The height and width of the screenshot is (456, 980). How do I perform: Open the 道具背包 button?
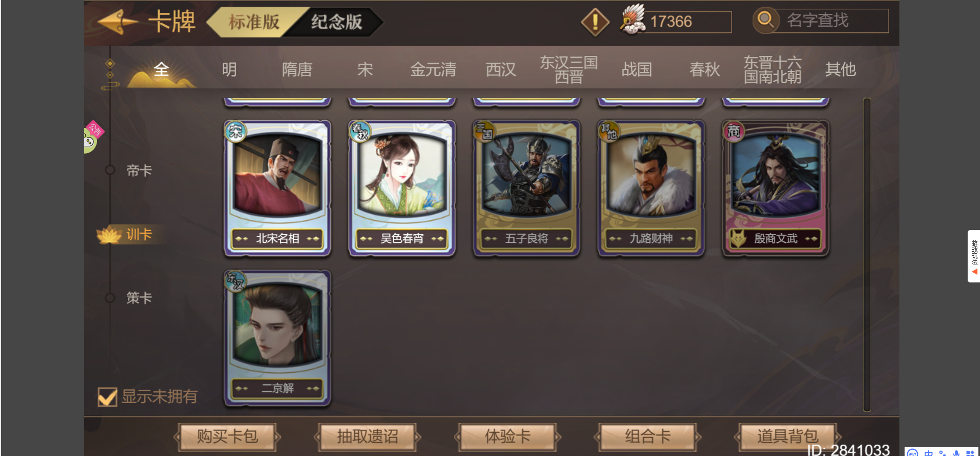787,436
